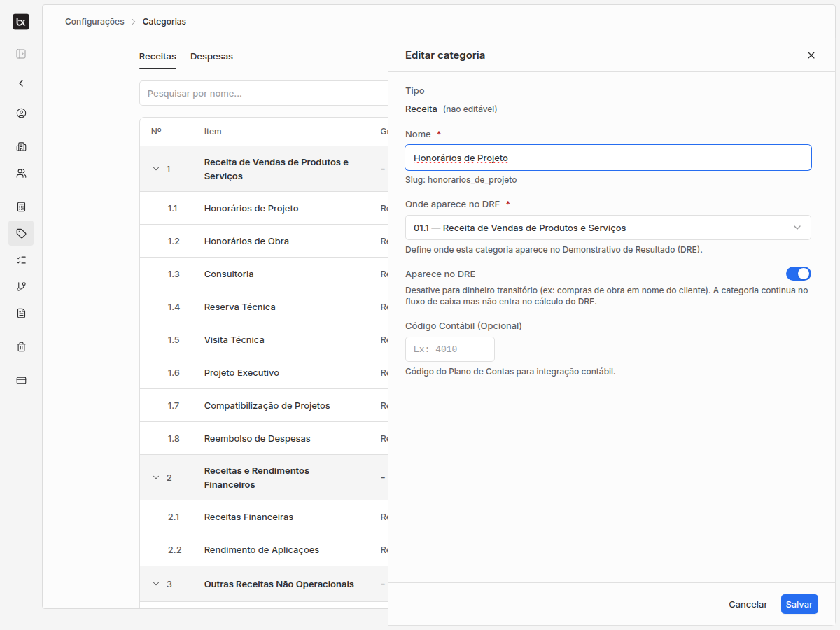Select the Honorários de Obra row
Image resolution: width=840 pixels, height=630 pixels.
[264, 241]
